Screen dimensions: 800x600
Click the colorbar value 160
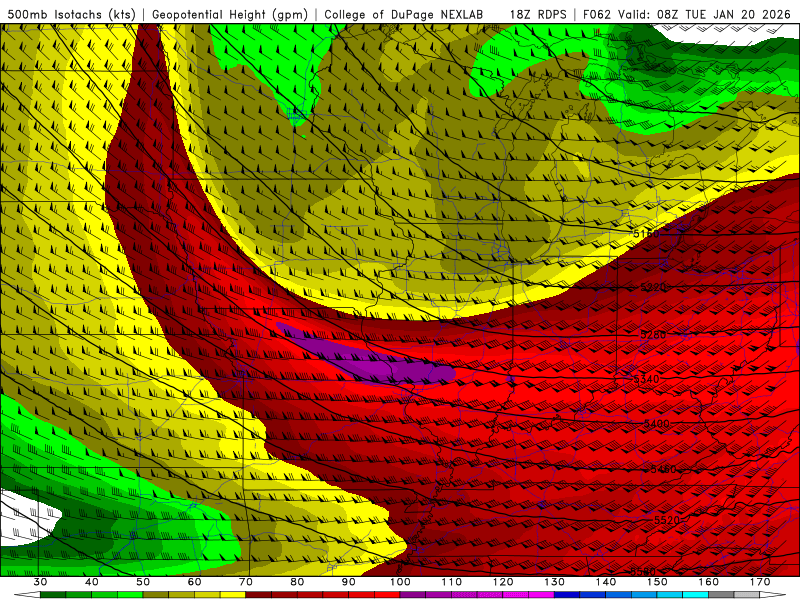pyautogui.click(x=709, y=582)
